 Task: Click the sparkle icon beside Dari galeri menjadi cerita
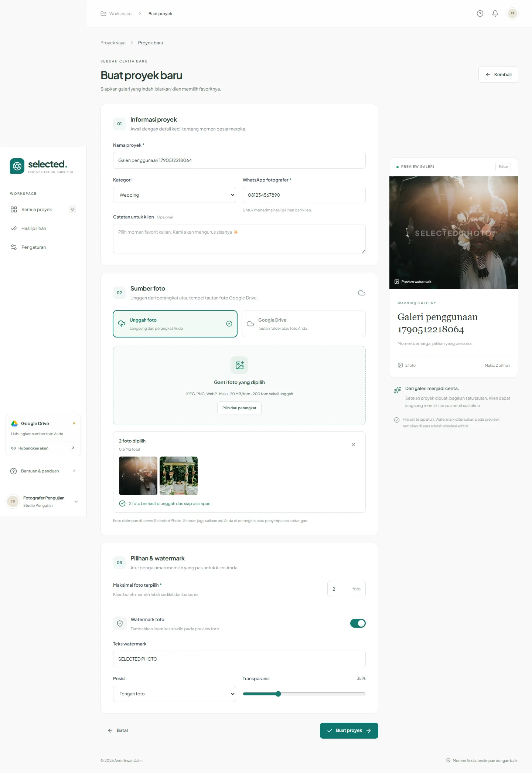[398, 390]
